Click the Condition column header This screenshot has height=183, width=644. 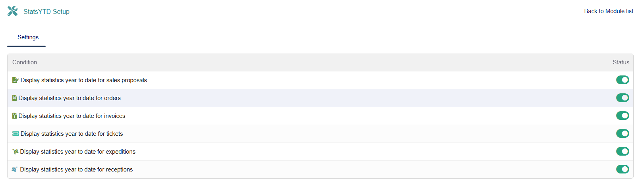(25, 62)
